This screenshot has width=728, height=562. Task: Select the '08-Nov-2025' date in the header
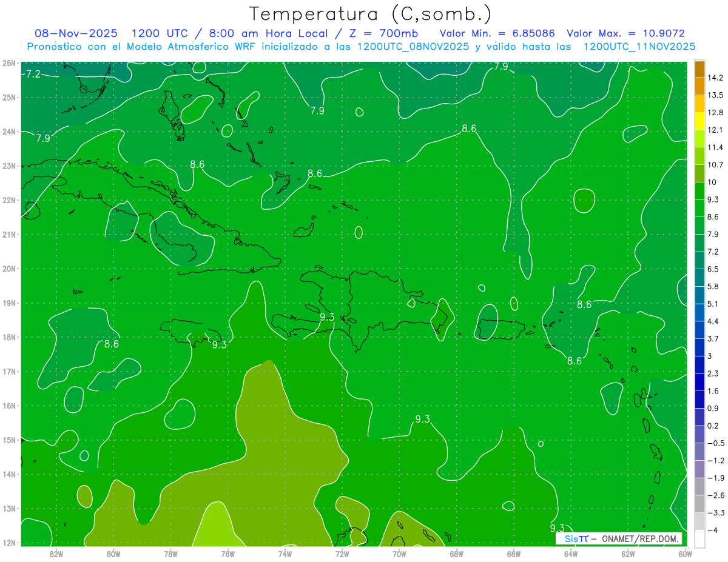tap(76, 33)
